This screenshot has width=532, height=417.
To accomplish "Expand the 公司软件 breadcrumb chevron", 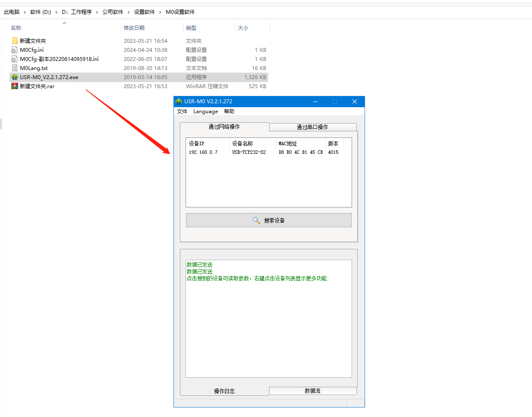I will click(x=128, y=12).
